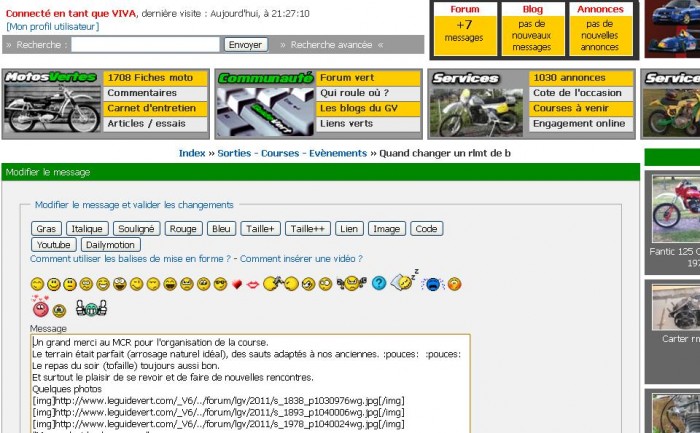Click the blue rally car banner image

click(673, 28)
